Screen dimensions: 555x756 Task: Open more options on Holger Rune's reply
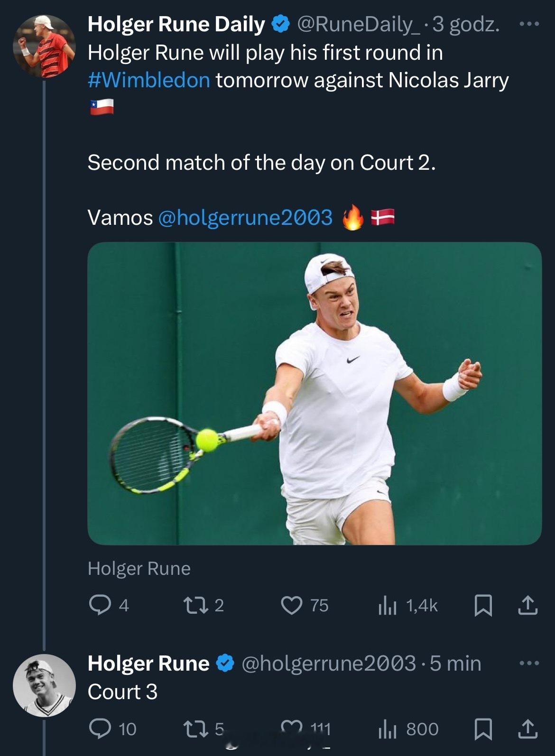529,663
